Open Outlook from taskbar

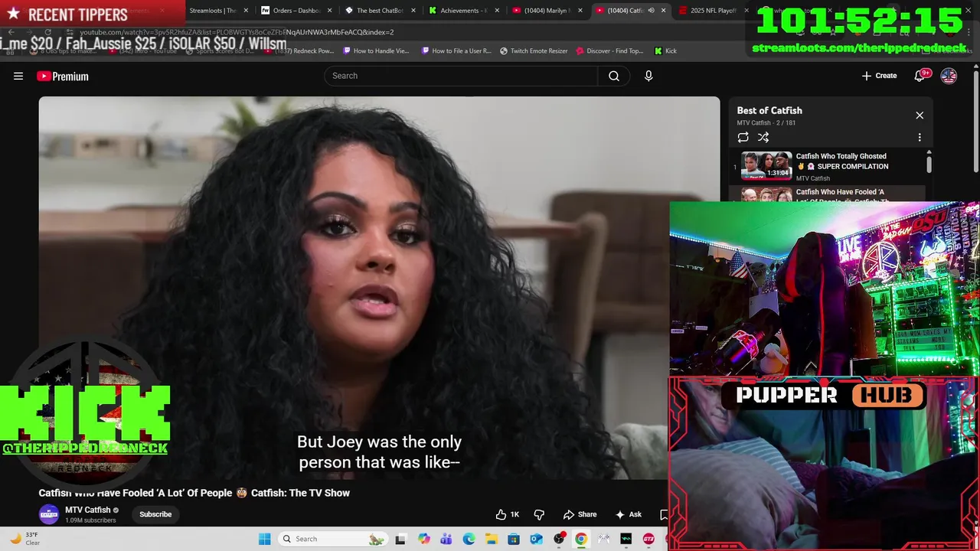536,539
